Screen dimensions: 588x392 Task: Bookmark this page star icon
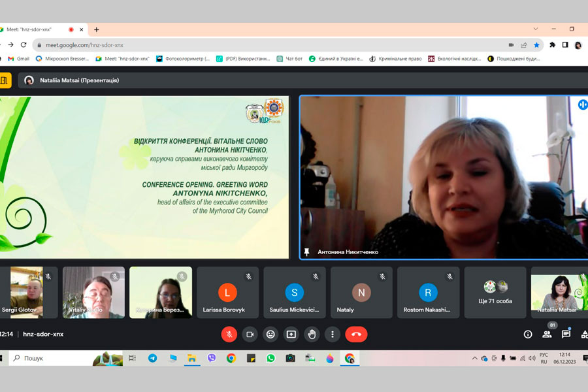click(x=536, y=45)
